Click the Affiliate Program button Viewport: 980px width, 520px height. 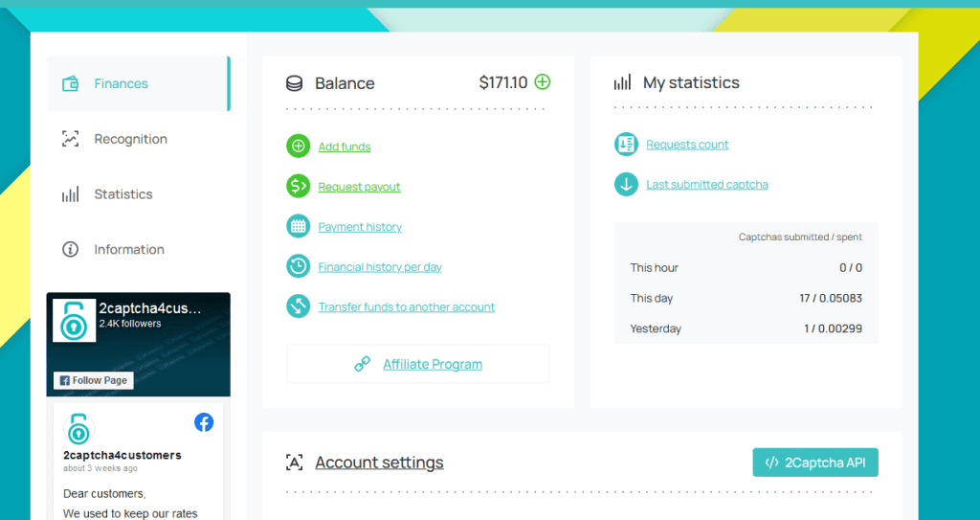pos(418,364)
